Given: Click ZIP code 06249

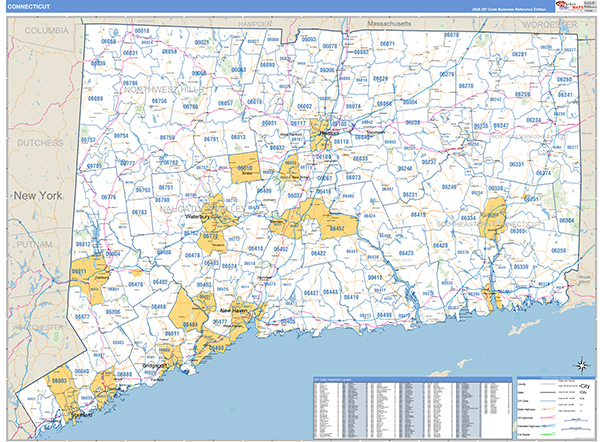Looking at the screenshot, I should (449, 187).
